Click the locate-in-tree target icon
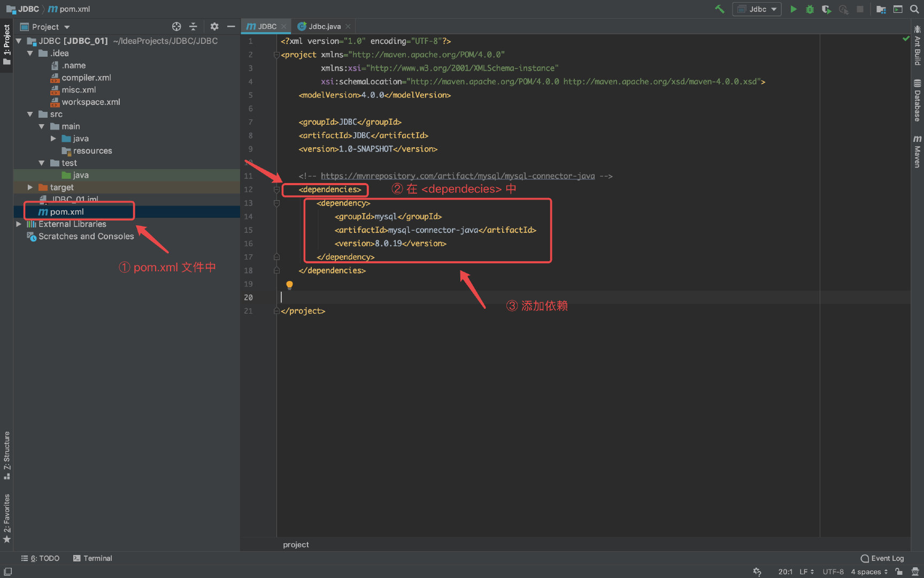924x578 pixels. 176,27
